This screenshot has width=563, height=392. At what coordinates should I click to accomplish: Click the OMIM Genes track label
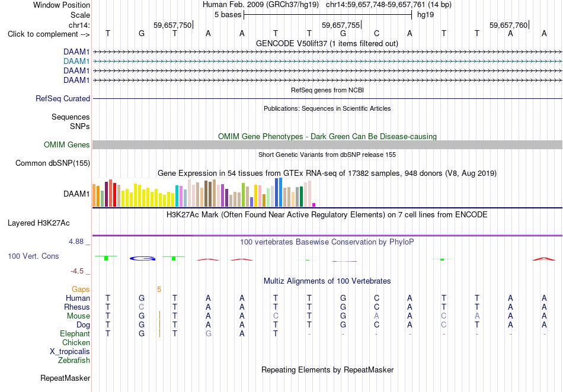click(x=67, y=145)
